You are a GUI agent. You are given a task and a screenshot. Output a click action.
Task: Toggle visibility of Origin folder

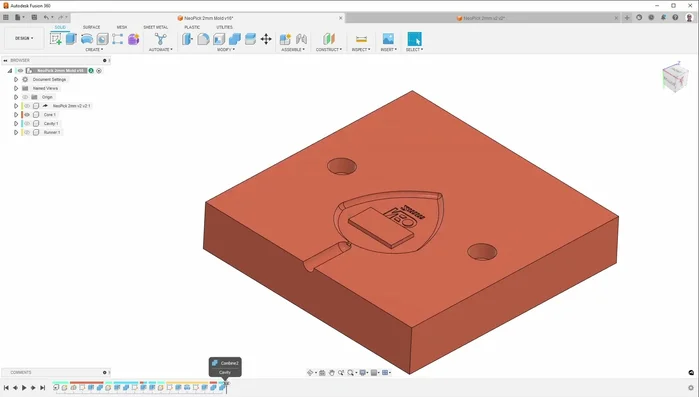(25, 97)
